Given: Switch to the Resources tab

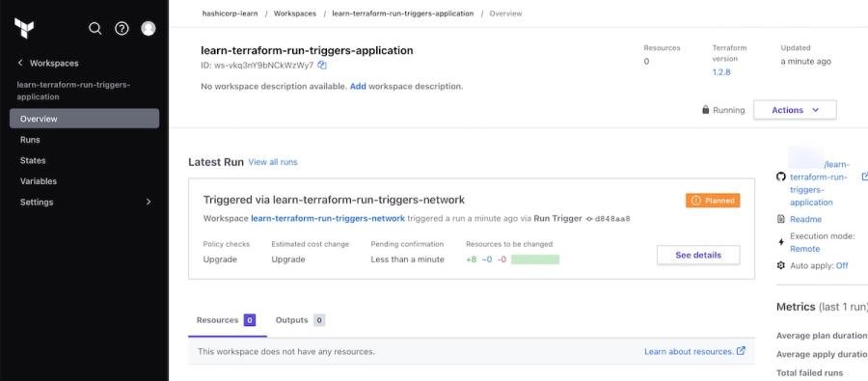Looking at the screenshot, I should (x=227, y=320).
